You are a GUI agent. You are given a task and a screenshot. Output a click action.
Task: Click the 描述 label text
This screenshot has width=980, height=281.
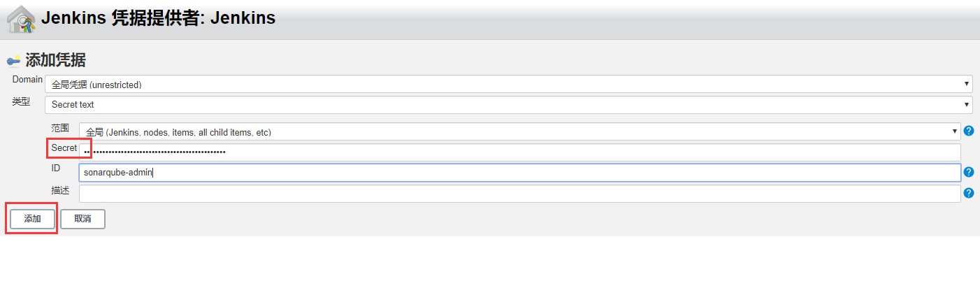[x=60, y=190]
